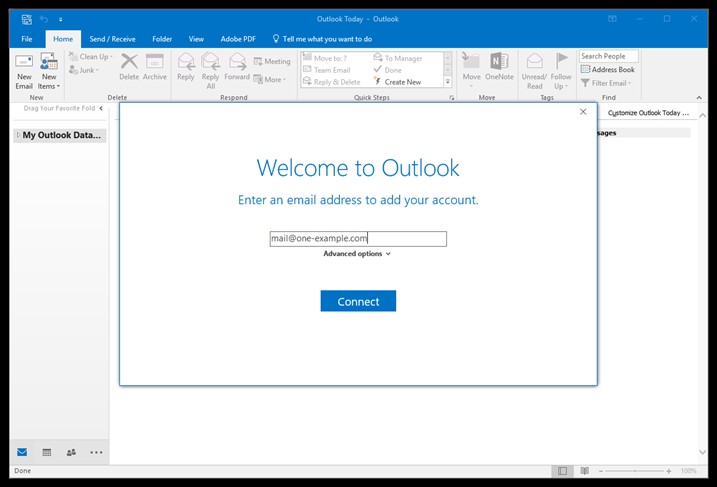Open the Follow Up flag menu
This screenshot has width=717, height=487.
[x=561, y=71]
